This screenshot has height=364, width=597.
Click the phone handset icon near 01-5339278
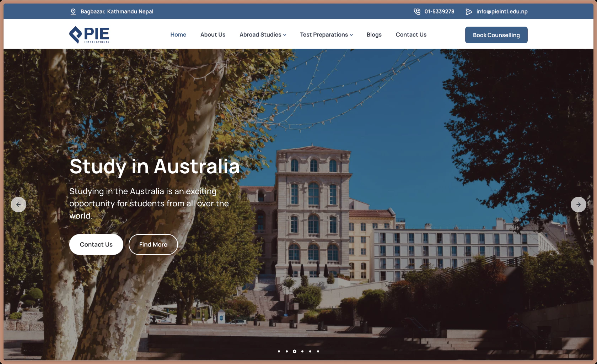coord(416,11)
